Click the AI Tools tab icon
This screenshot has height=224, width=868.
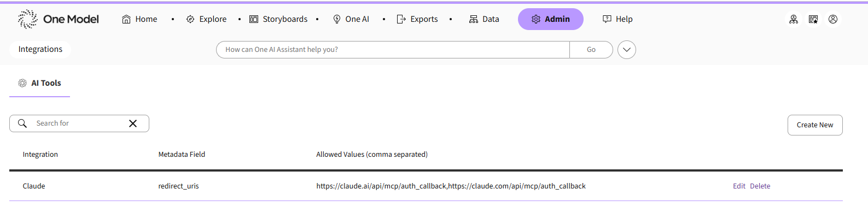click(x=22, y=83)
